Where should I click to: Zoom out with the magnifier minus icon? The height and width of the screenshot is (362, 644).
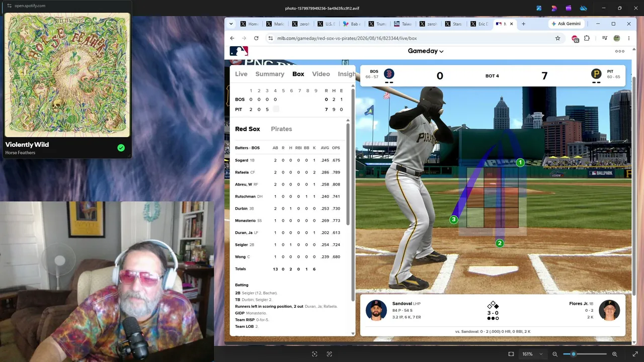555,354
